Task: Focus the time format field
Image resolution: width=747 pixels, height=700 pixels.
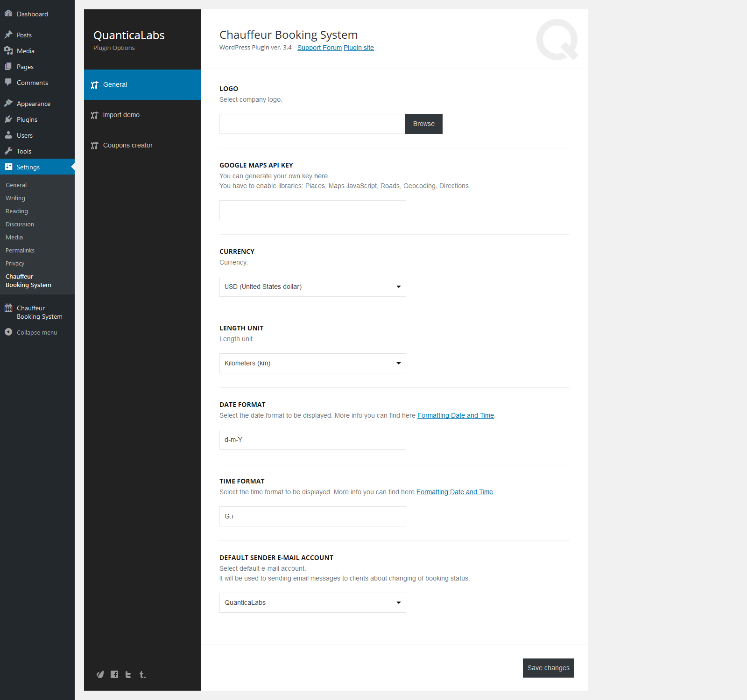Action: [313, 516]
